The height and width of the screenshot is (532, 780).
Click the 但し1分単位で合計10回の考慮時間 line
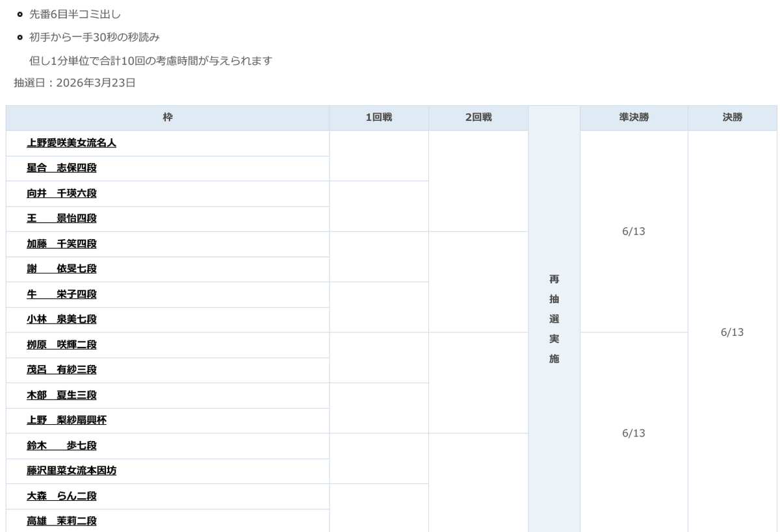click(x=151, y=61)
